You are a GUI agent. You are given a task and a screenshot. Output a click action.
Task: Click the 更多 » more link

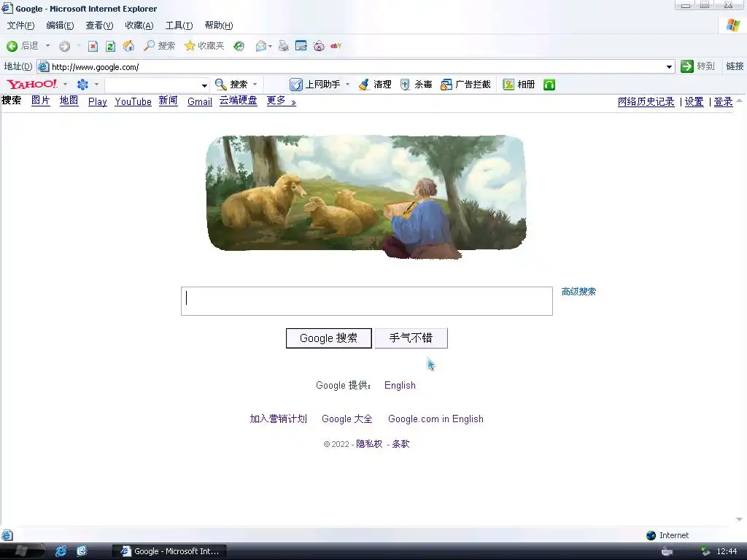[x=281, y=101]
